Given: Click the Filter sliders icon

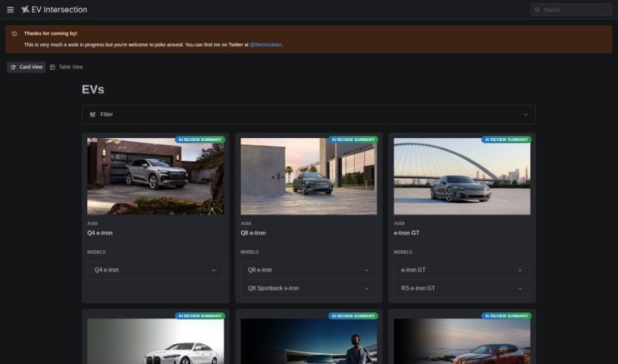Looking at the screenshot, I should pyautogui.click(x=93, y=115).
